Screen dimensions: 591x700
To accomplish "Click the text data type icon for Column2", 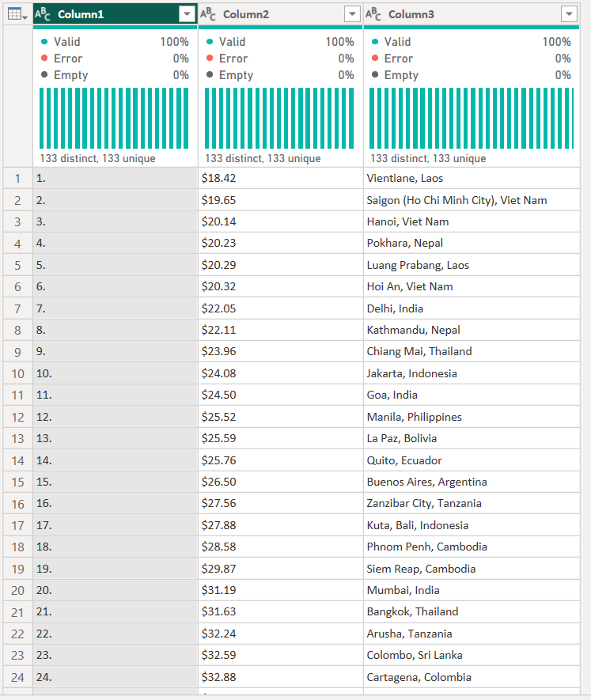I will [209, 14].
